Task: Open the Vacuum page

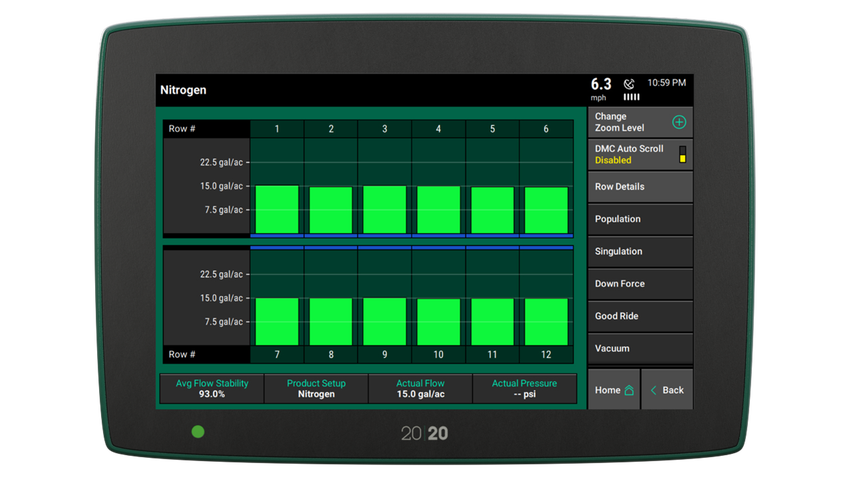Action: pos(640,348)
